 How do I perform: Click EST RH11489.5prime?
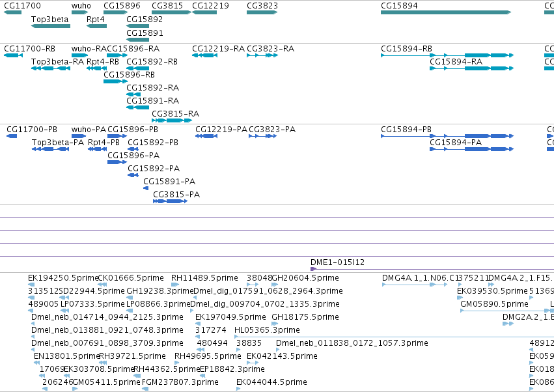pyautogui.click(x=204, y=278)
